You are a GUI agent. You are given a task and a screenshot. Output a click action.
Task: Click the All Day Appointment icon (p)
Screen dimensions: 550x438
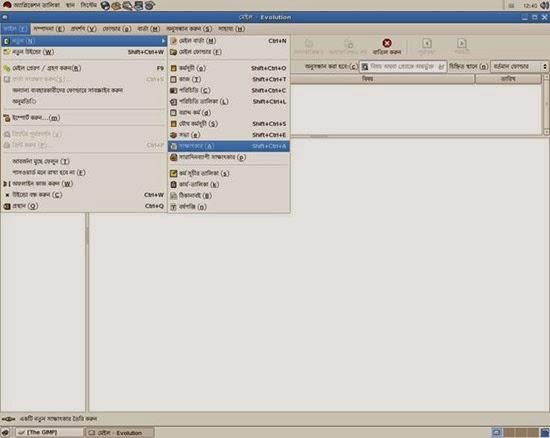click(x=173, y=157)
